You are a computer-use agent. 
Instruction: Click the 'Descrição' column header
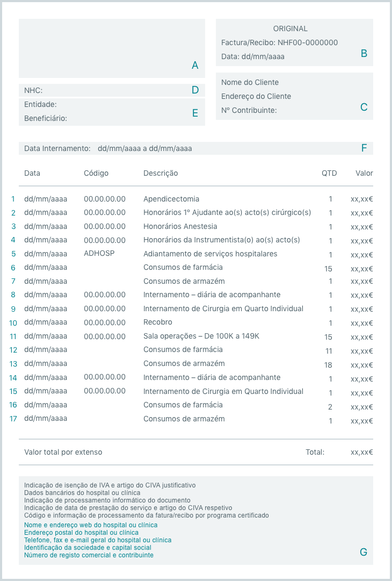[161, 173]
